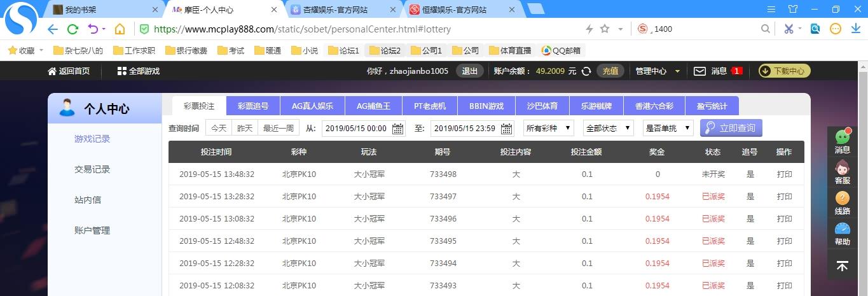Click the 帮助 gauge icon in sidebar
This screenshot has width=868, height=296.
coord(843,230)
